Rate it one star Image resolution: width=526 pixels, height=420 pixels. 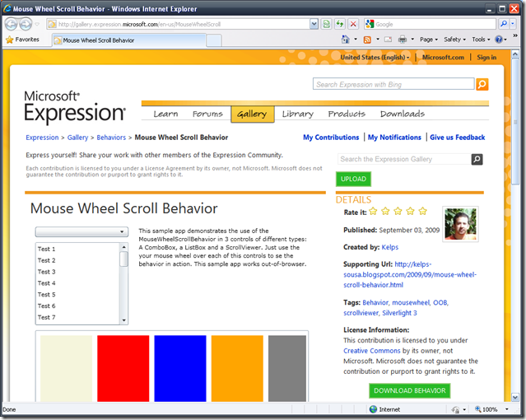pos(373,212)
